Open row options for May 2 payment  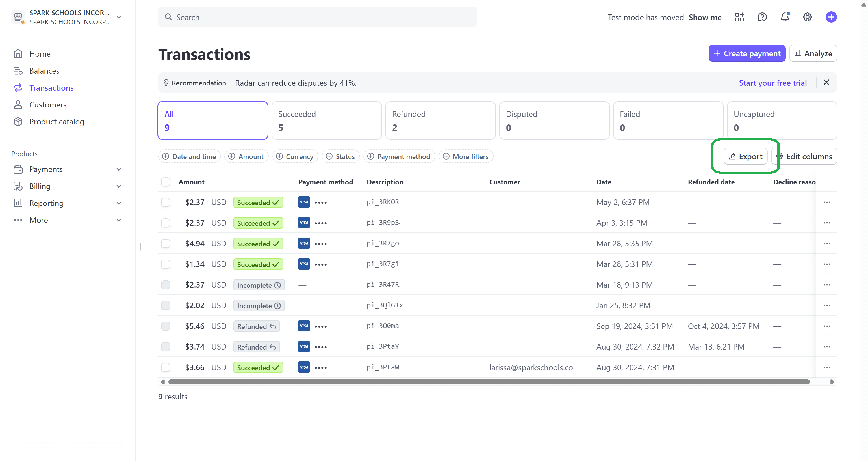tap(826, 202)
